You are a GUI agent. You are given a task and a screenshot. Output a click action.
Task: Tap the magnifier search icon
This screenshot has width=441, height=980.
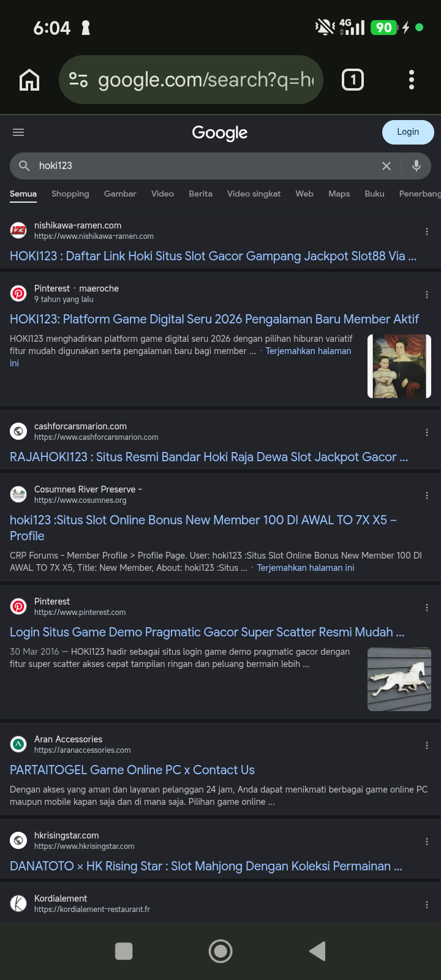[24, 165]
